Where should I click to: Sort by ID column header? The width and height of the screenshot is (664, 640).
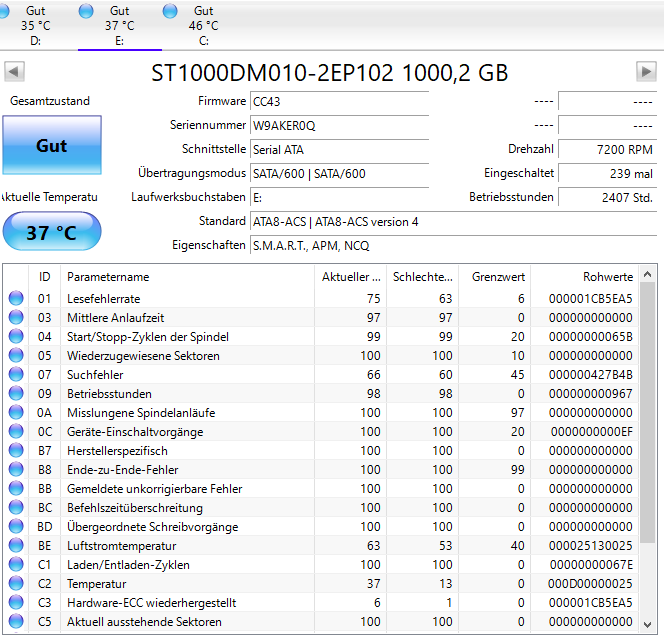(44, 277)
